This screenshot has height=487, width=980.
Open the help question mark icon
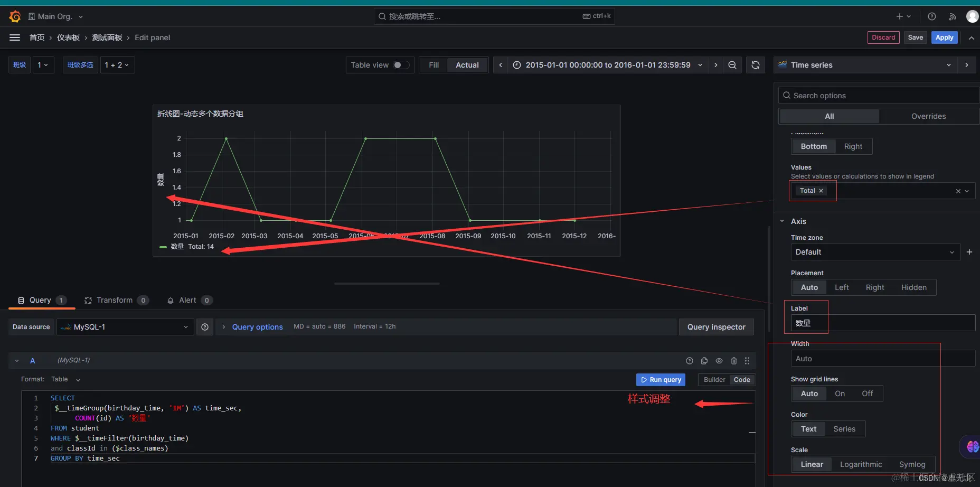pos(932,16)
